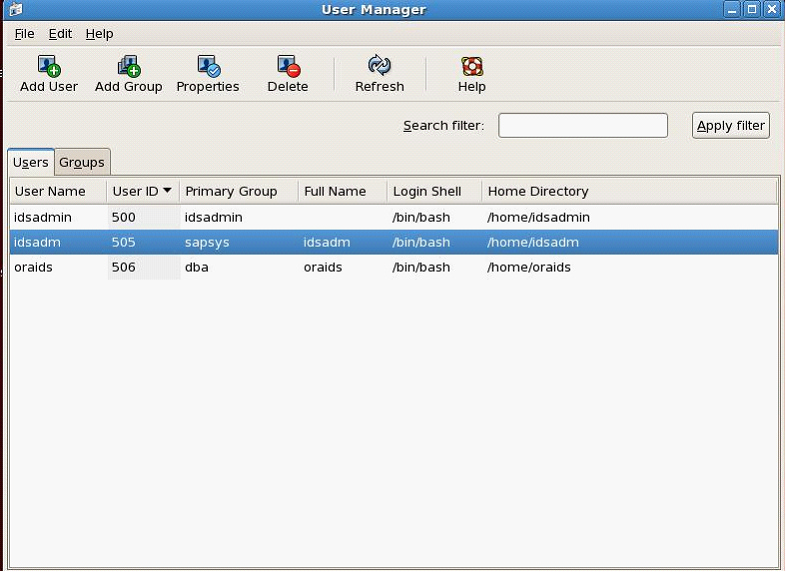Screen dimensions: 786x572
Task: Open Properties for the selected user
Action: click(208, 67)
